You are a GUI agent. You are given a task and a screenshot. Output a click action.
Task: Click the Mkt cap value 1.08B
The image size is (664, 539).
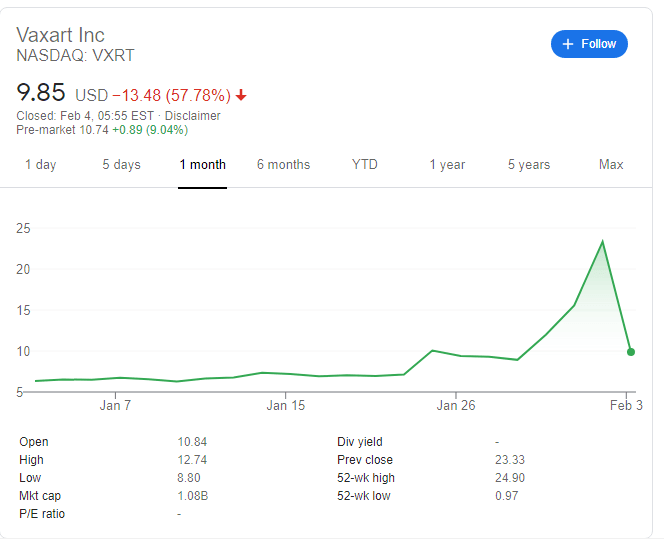[193, 496]
